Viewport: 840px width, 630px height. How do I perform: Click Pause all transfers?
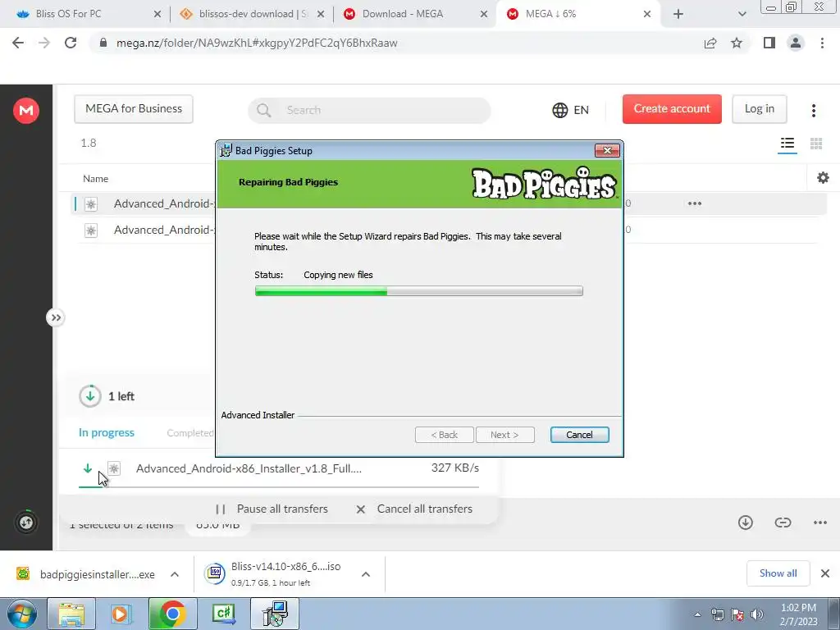(272, 509)
